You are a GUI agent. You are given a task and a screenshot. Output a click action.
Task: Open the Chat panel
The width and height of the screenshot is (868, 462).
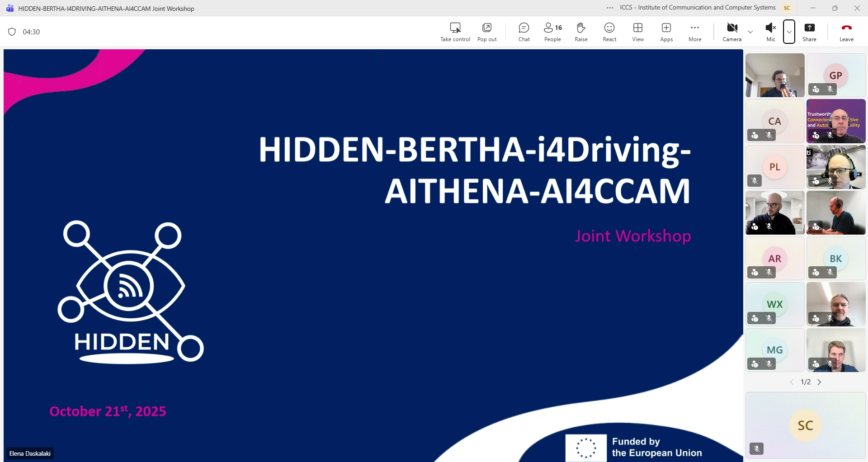pyautogui.click(x=524, y=32)
